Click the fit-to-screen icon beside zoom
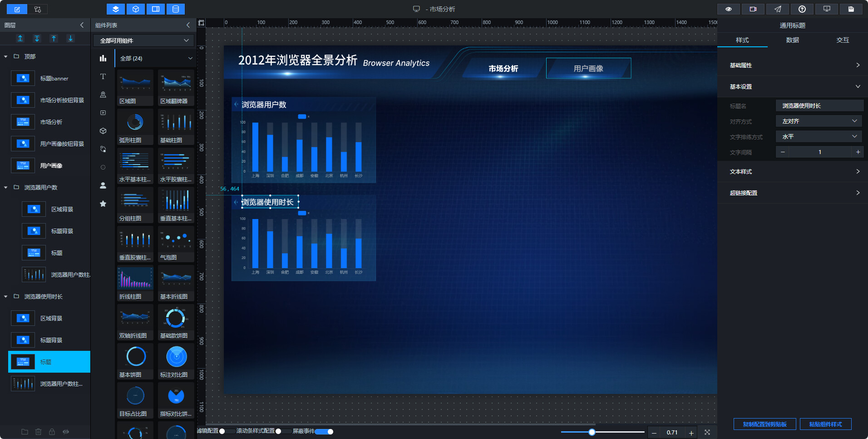 tap(707, 432)
